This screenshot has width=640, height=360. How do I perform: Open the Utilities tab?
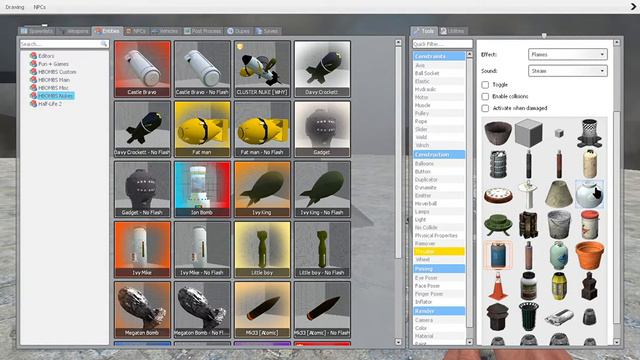coord(453,31)
